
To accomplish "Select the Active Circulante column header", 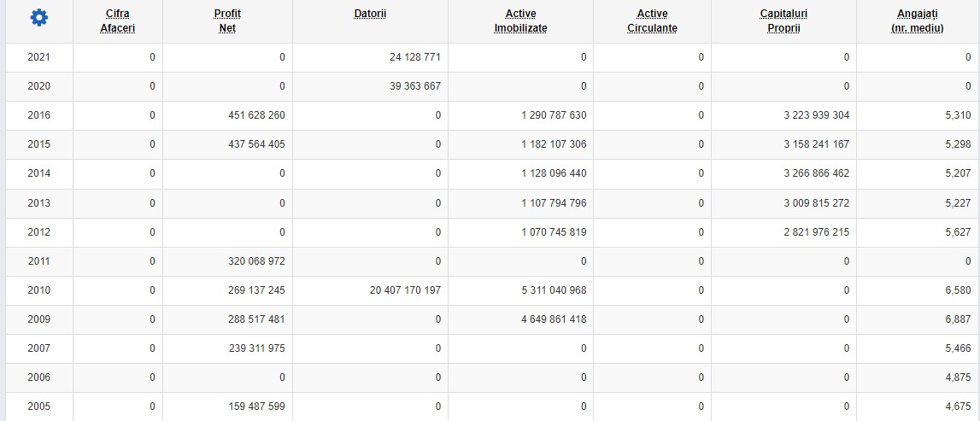I will pos(652,20).
